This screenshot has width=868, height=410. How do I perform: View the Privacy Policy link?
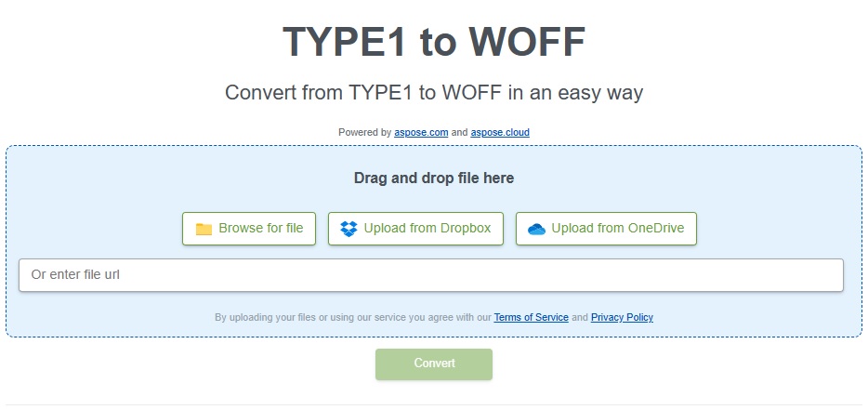(622, 318)
